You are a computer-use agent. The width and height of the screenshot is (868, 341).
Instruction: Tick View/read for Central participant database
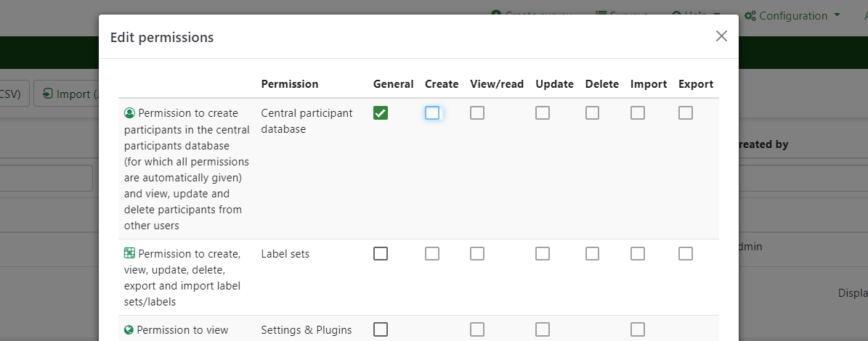pos(477,113)
